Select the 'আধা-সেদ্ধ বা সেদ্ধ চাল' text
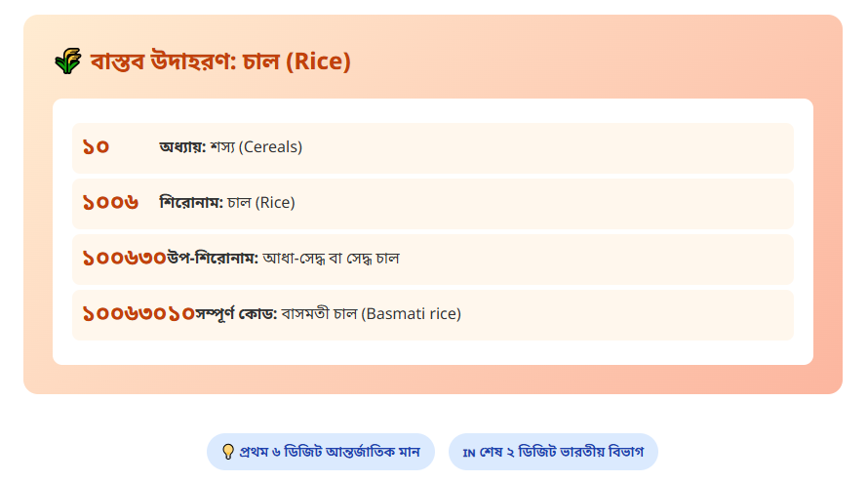The image size is (868, 482). pos(331,259)
